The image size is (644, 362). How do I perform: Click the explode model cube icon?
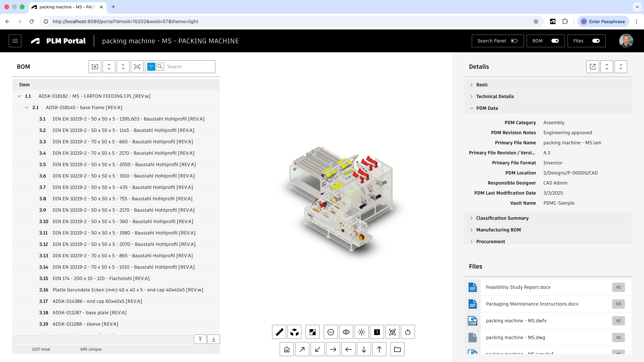click(x=294, y=332)
